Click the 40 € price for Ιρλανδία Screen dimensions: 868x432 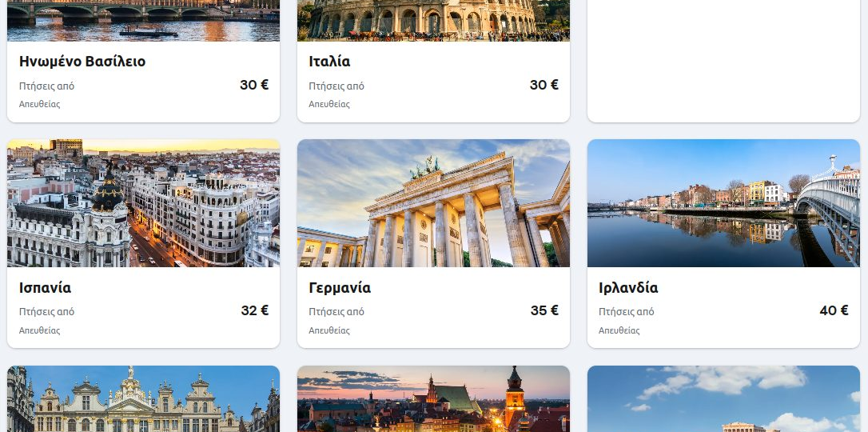click(834, 310)
